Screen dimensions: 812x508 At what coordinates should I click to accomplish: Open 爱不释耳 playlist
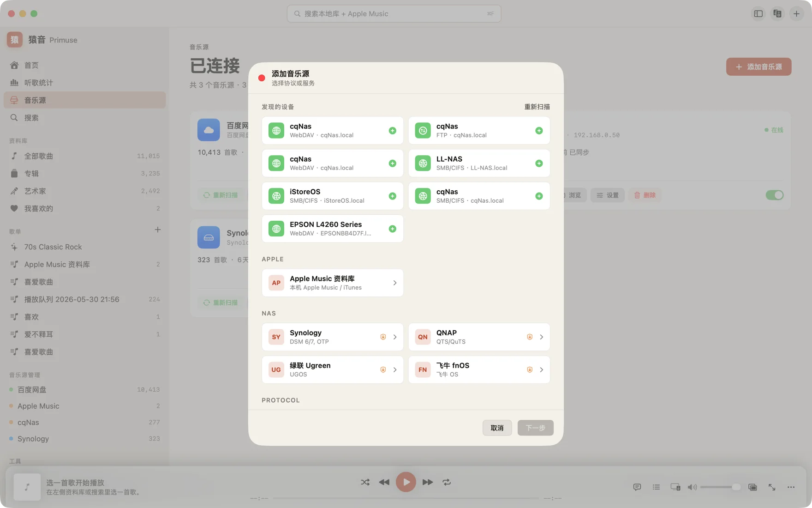[84, 334]
